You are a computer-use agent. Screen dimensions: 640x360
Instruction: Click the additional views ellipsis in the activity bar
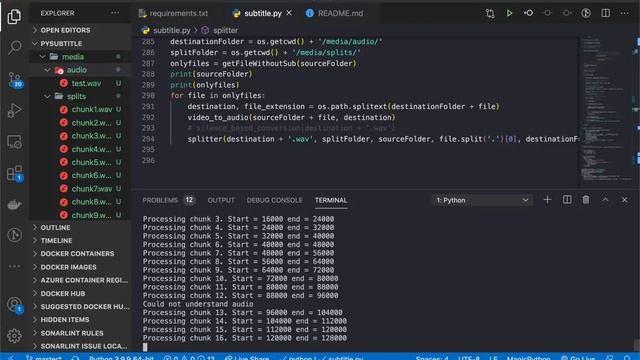14,266
